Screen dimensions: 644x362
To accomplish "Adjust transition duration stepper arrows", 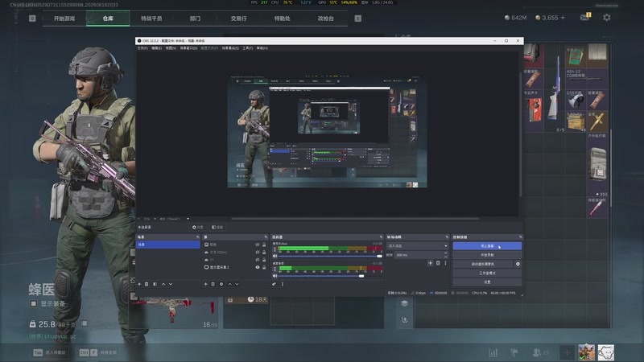I will coord(446,255).
